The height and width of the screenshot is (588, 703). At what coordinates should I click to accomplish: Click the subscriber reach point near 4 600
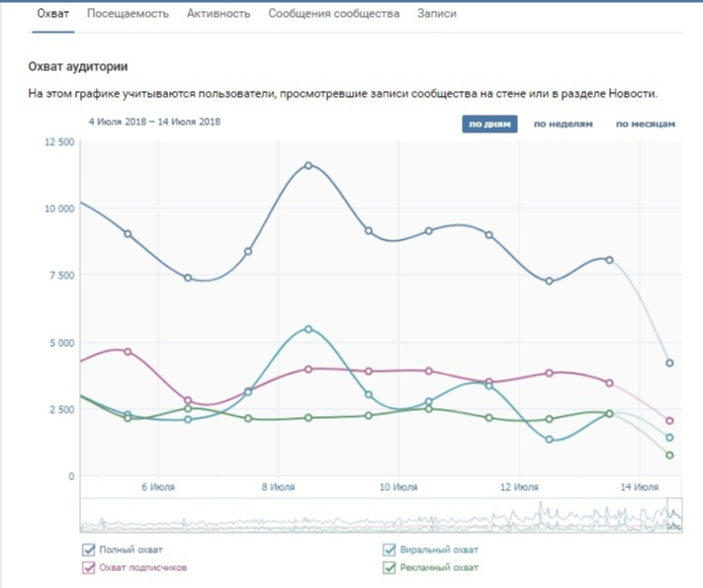tap(128, 352)
